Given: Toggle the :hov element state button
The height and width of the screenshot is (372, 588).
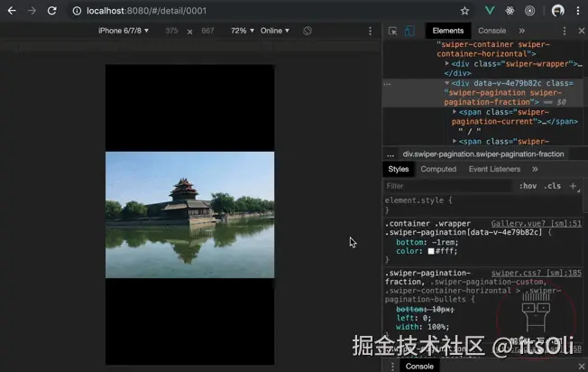Looking at the screenshot, I should click(528, 186).
